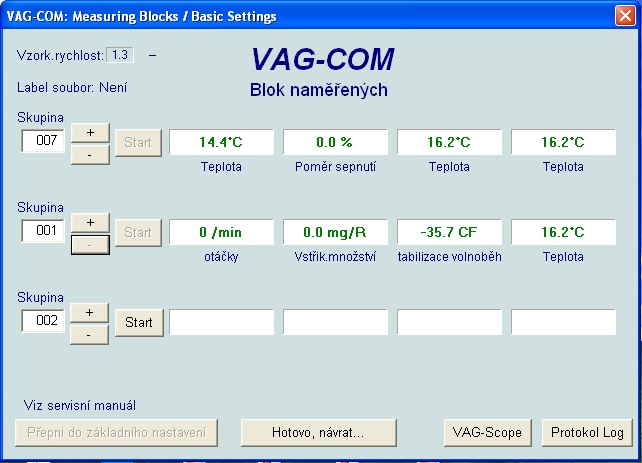This screenshot has height=463, width=642.
Task: Open Protokol Log
Action: [588, 432]
